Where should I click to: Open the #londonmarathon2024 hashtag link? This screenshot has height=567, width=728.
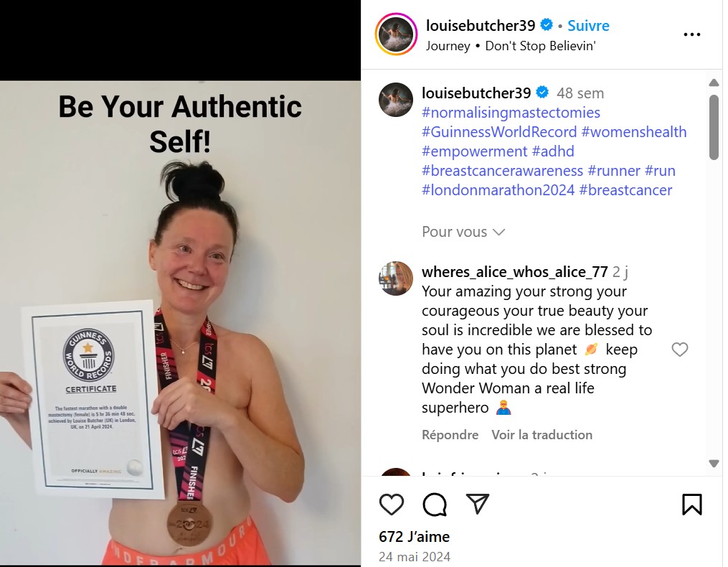[x=498, y=190]
